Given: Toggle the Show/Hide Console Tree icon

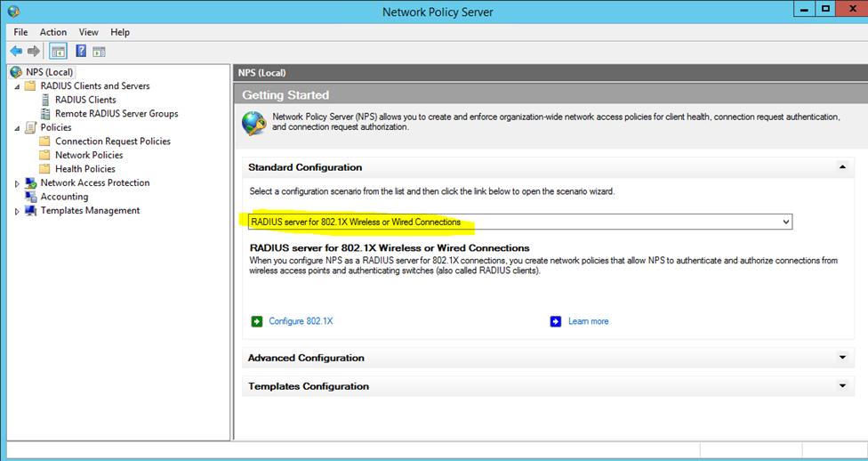Looking at the screenshot, I should pos(58,52).
